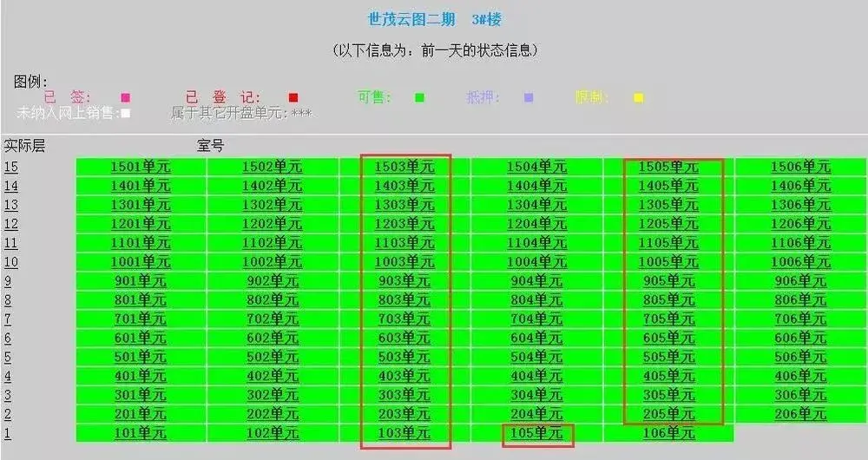Click unit 101单元

tap(141, 433)
